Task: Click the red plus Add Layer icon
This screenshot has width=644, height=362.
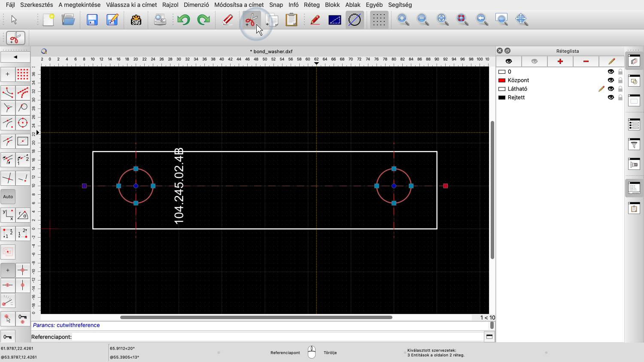Action: point(560,61)
